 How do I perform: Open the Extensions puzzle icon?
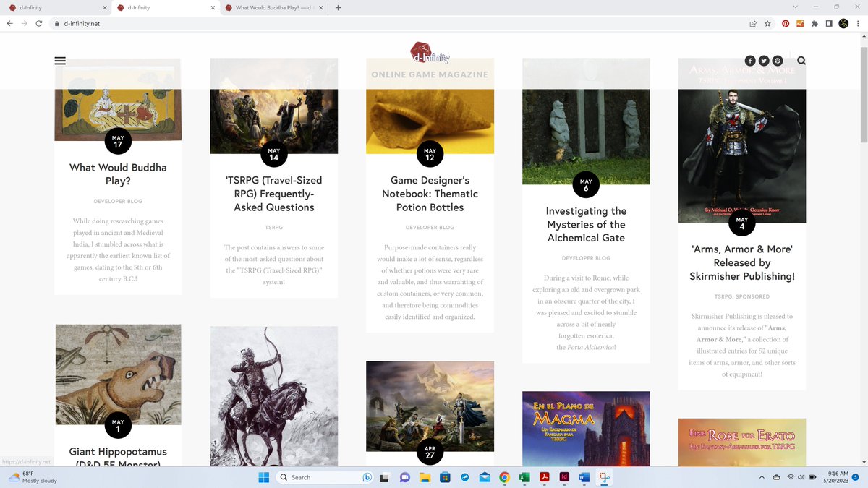(x=814, y=23)
